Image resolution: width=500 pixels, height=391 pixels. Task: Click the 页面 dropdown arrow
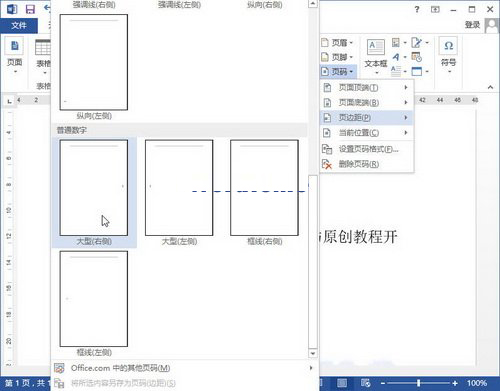15,72
